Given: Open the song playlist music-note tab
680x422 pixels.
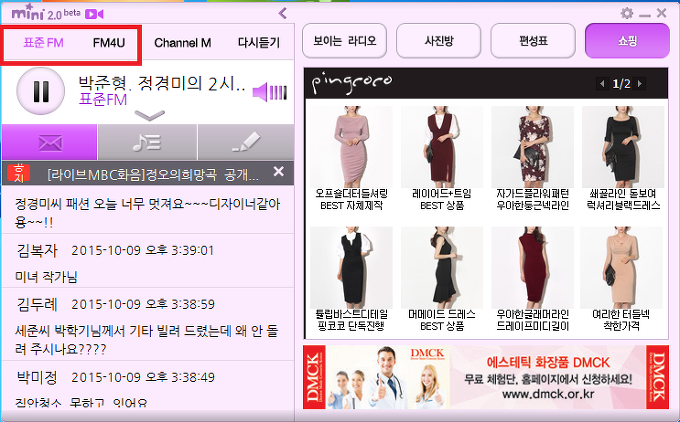Looking at the screenshot, I should (147, 142).
